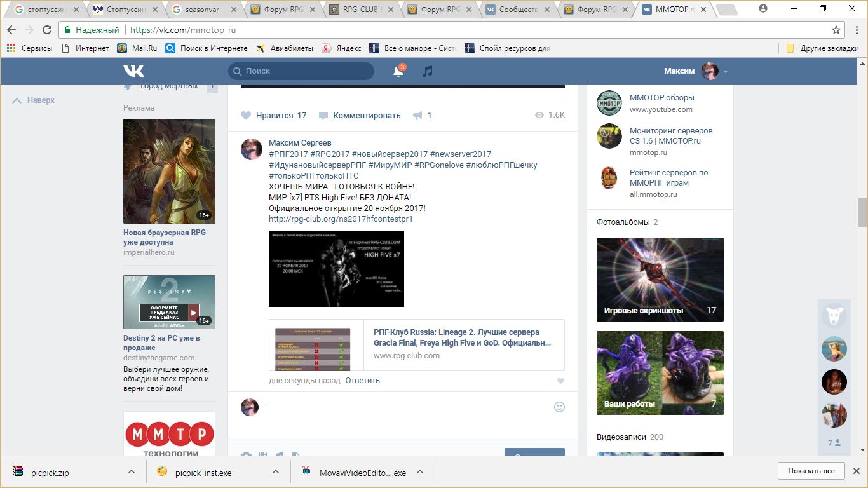
Task: Expand picpick_inst.exe download options arrow
Action: (276, 472)
